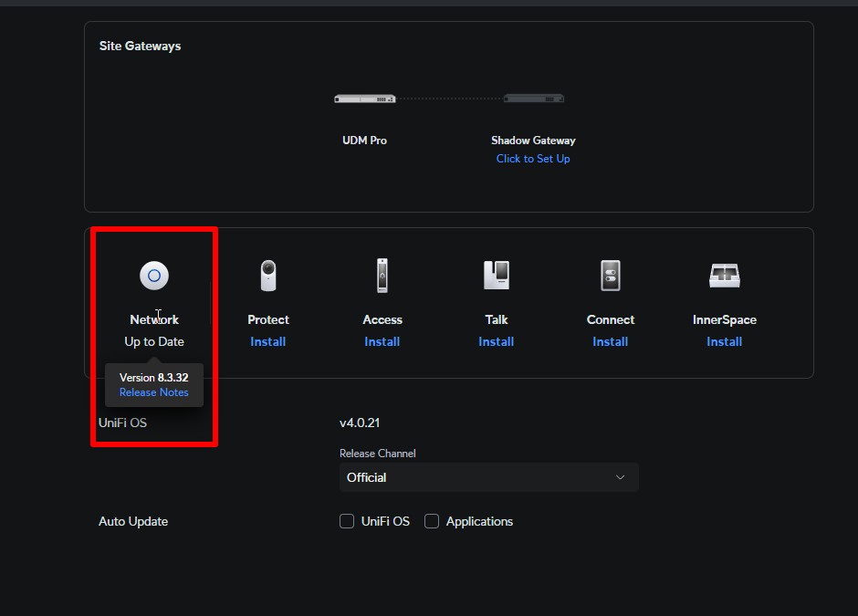The width and height of the screenshot is (858, 616).
Task: Click the 'Protect' application name
Action: coord(268,319)
